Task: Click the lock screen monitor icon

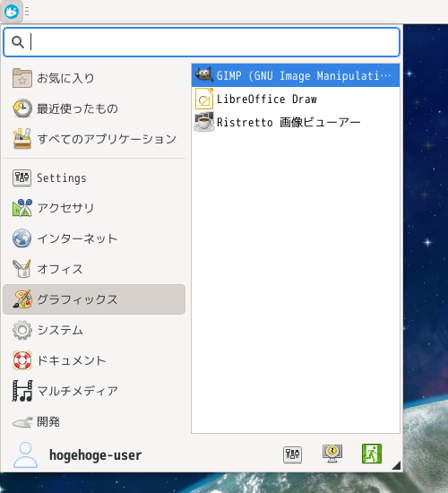Action: click(x=332, y=454)
